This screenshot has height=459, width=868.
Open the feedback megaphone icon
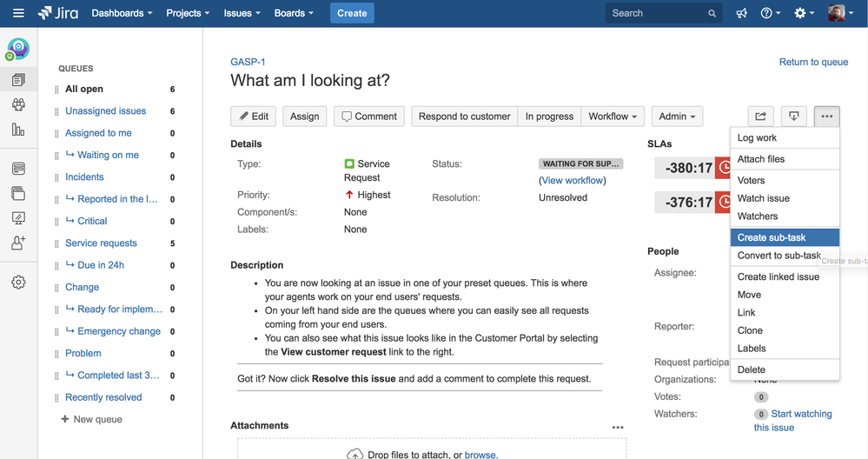tap(742, 13)
